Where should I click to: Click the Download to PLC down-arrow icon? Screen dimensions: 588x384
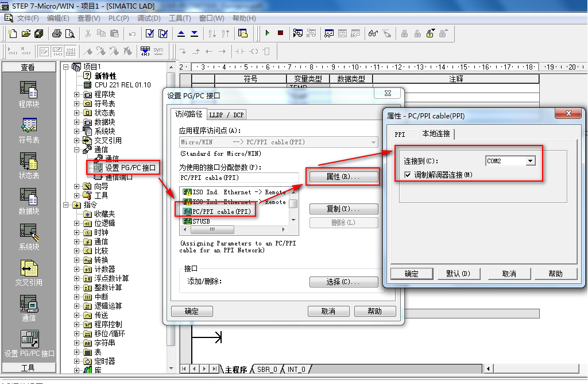(194, 34)
